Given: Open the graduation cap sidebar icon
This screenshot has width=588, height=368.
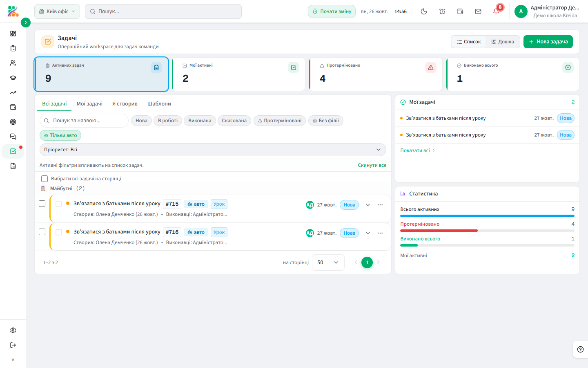Looking at the screenshot, I should point(13,78).
